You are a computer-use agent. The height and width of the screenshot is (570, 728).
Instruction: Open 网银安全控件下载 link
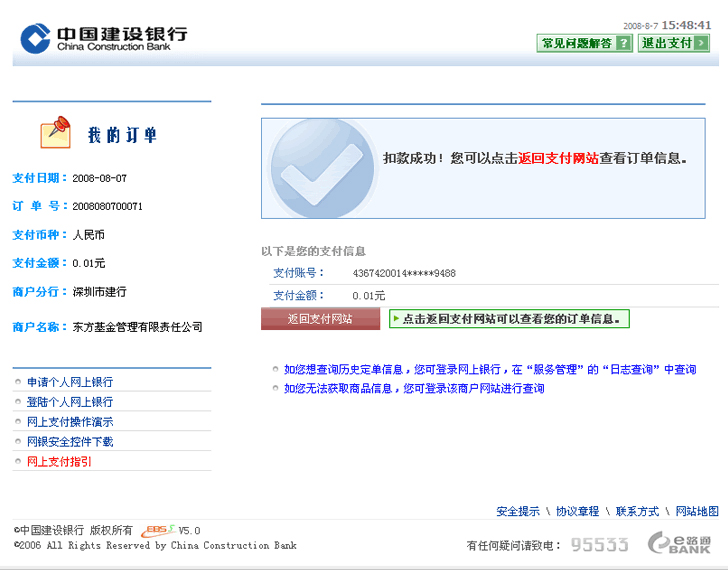tap(70, 442)
